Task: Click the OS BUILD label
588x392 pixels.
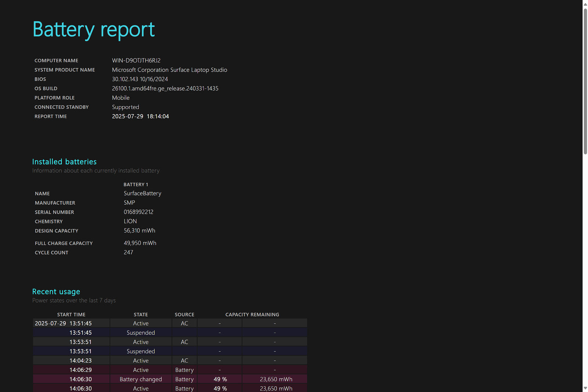Action: (46, 89)
